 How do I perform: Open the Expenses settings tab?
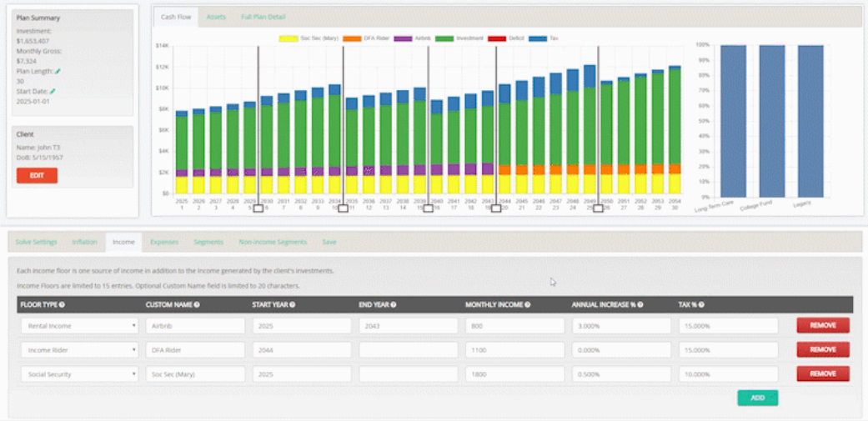(163, 242)
